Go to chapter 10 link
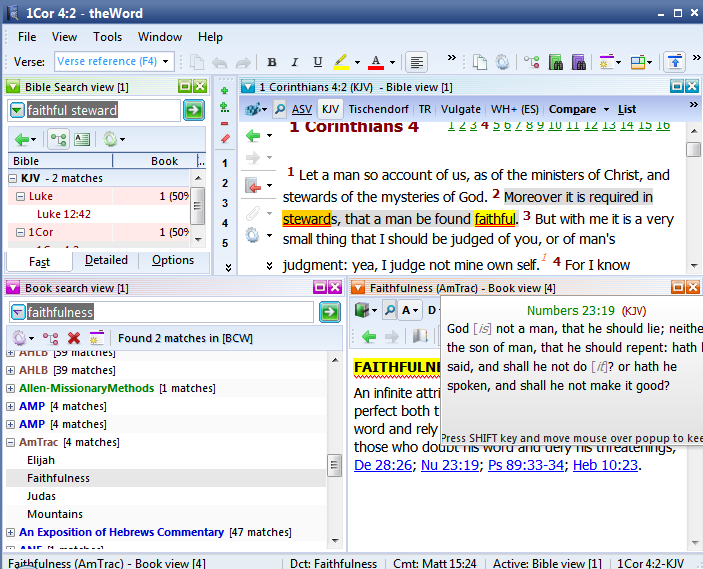 click(x=555, y=125)
